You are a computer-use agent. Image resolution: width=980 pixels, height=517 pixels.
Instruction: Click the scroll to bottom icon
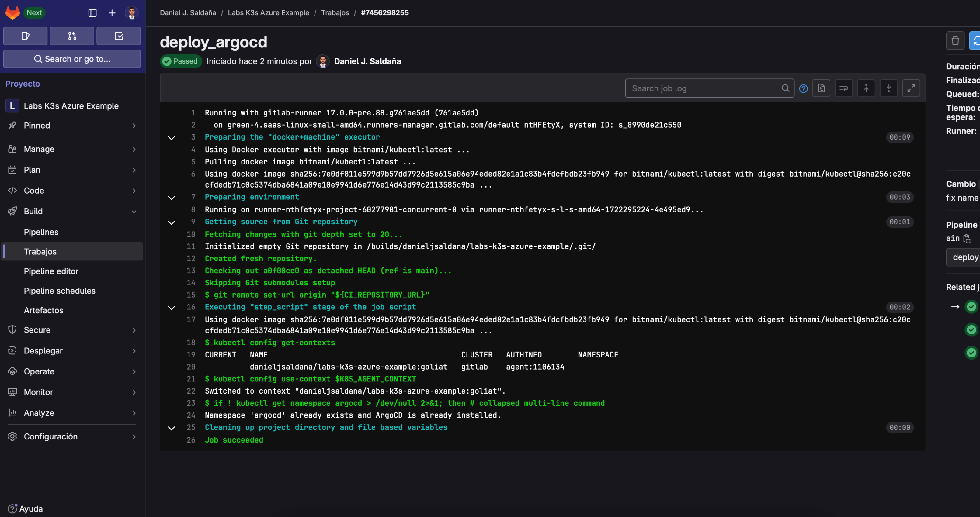tap(889, 88)
